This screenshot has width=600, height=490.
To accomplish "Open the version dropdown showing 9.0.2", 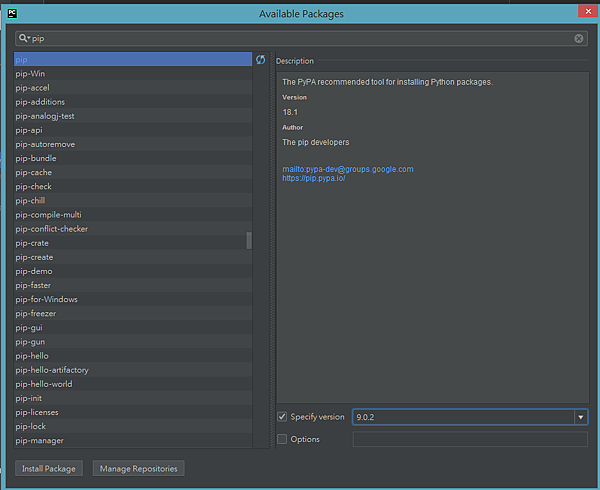I will (x=580, y=417).
